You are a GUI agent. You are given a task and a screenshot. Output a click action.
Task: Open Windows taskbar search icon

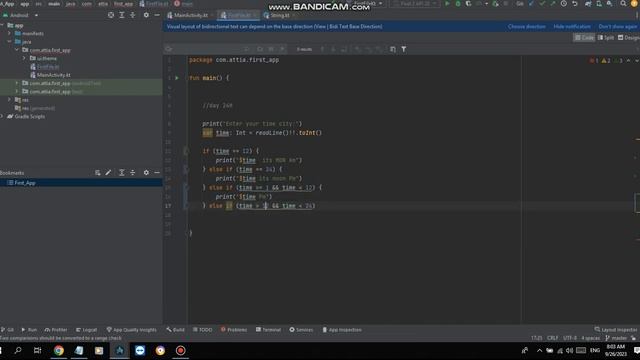pos(18,351)
